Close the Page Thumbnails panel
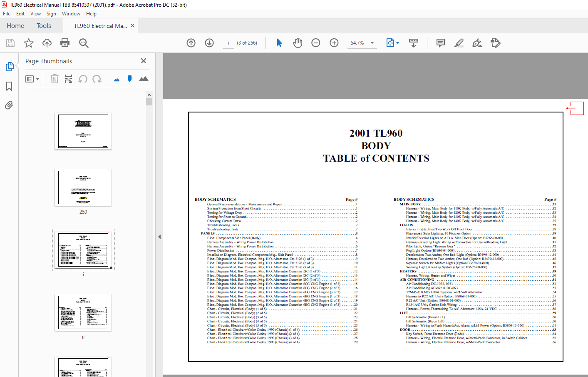The image size is (588, 377). click(144, 61)
